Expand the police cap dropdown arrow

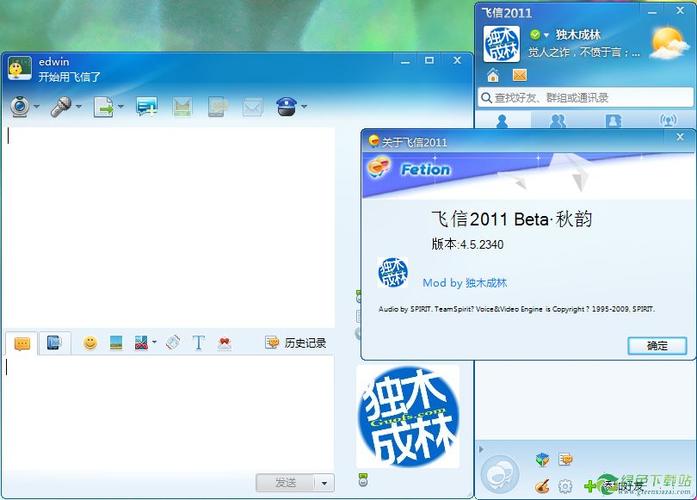tap(304, 107)
